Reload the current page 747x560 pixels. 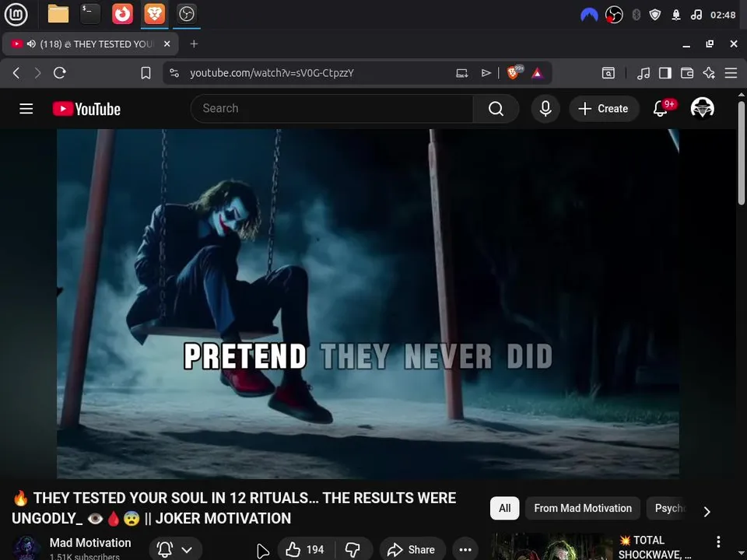click(x=60, y=73)
